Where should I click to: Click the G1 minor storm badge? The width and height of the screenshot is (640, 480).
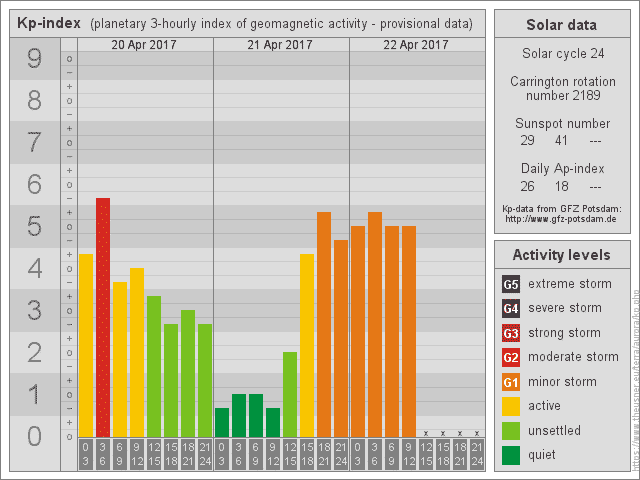pyautogui.click(x=511, y=382)
